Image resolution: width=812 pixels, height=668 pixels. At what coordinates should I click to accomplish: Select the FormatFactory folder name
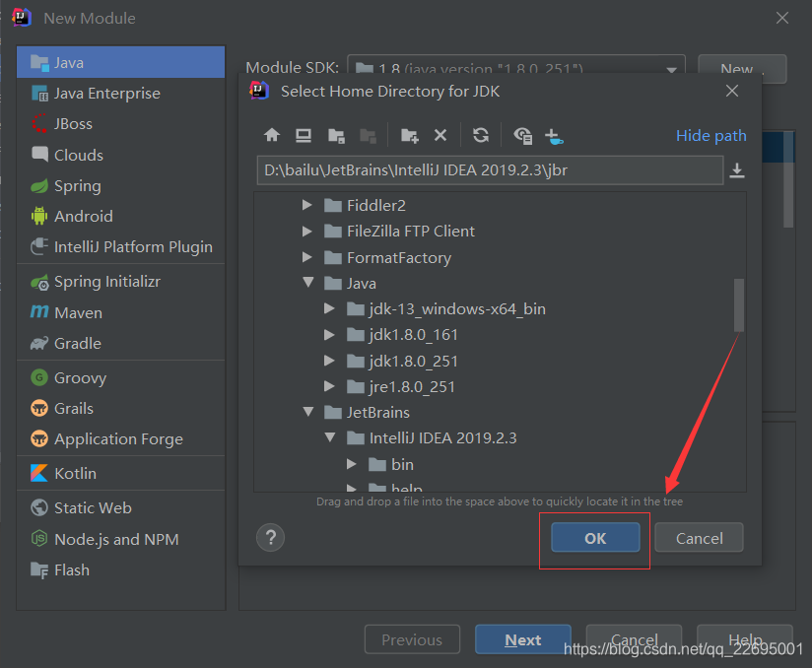pos(399,257)
